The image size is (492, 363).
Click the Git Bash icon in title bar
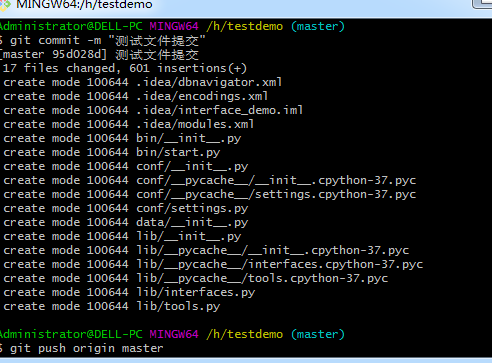tap(5, 4)
